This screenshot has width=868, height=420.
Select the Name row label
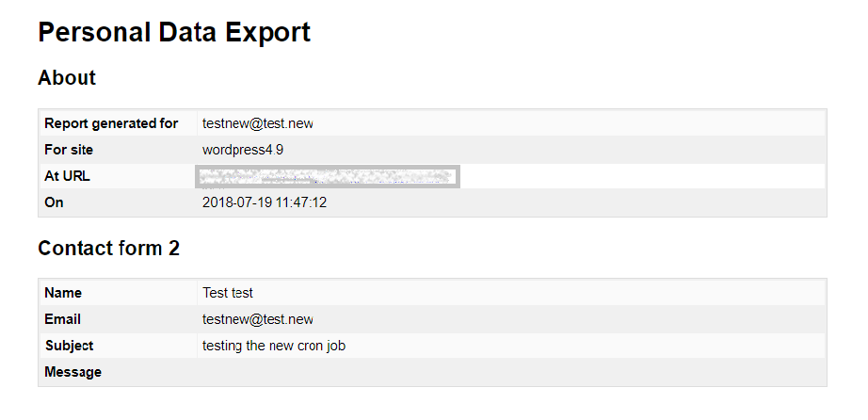(x=63, y=293)
